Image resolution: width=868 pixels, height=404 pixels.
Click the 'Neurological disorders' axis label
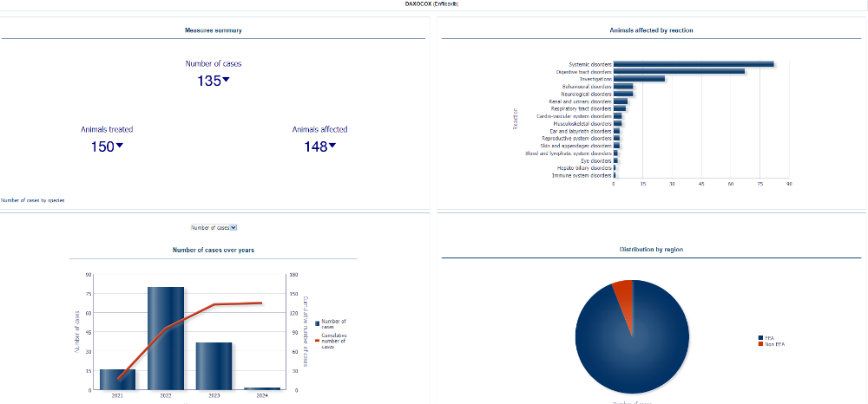pyautogui.click(x=586, y=94)
